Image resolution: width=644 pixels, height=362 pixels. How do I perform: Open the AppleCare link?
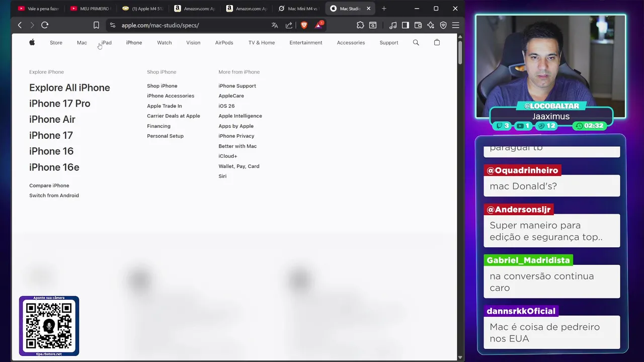point(231,96)
